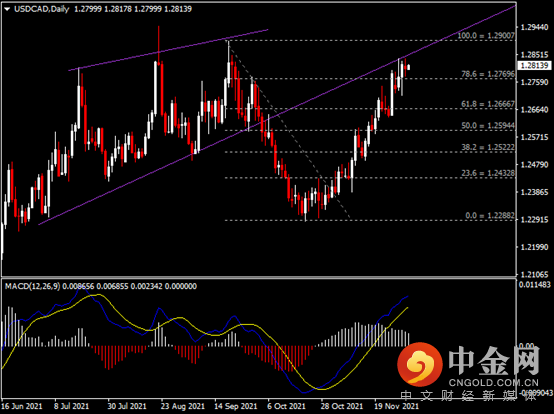This screenshot has height=414, width=554.
Task: Click the 30 Jul 2021 date label
Action: click(x=126, y=406)
